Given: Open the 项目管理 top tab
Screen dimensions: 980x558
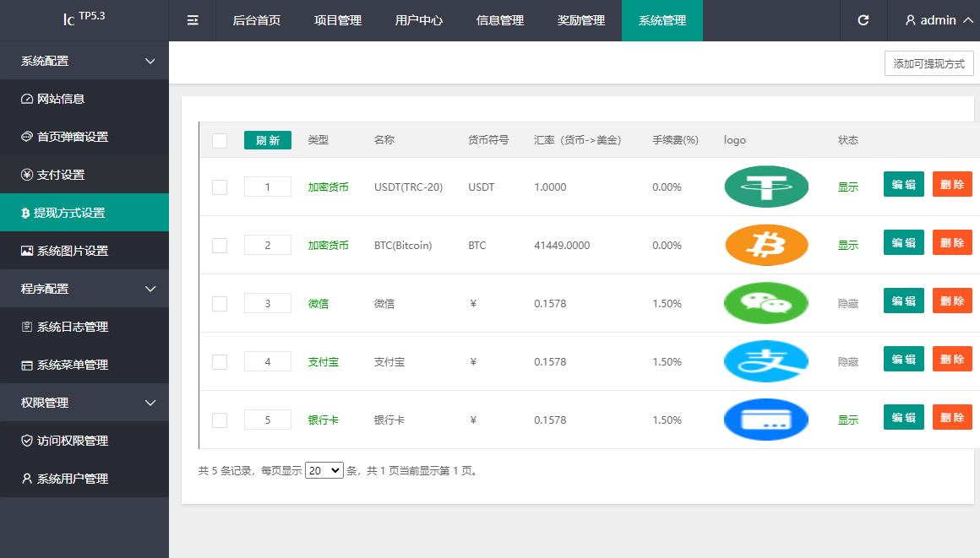Looking at the screenshot, I should 337,20.
